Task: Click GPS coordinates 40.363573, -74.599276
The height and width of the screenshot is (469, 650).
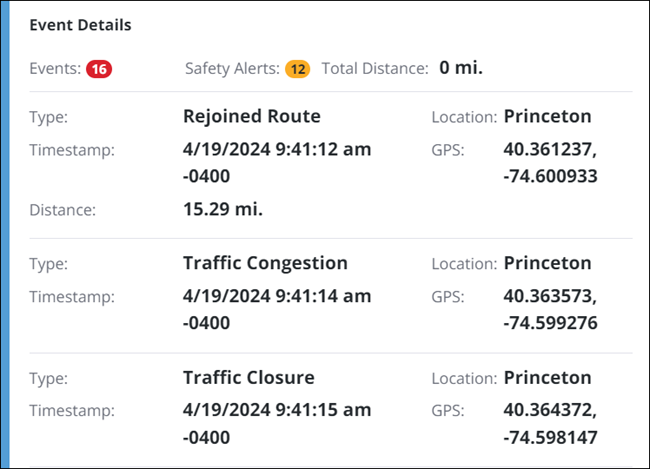Action: [x=551, y=309]
